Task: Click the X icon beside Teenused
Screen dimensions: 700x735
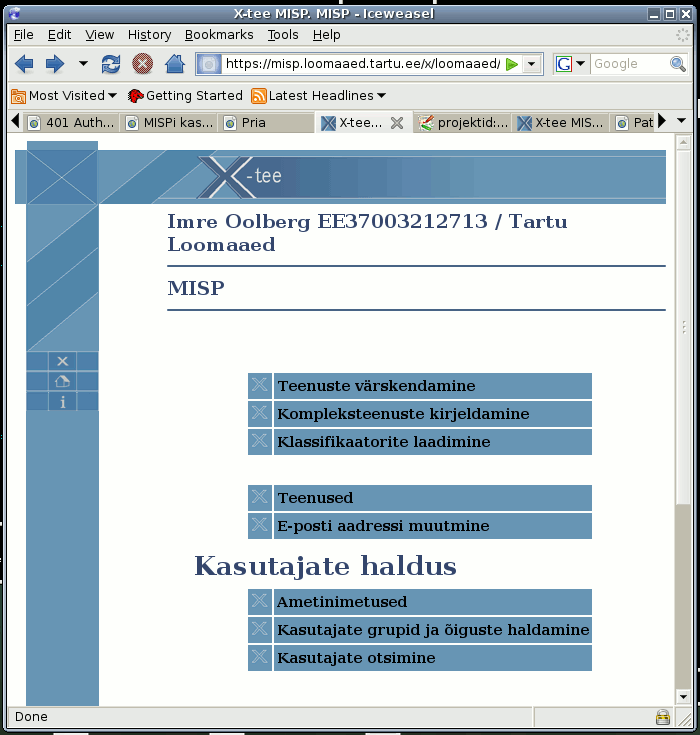Action: point(260,498)
